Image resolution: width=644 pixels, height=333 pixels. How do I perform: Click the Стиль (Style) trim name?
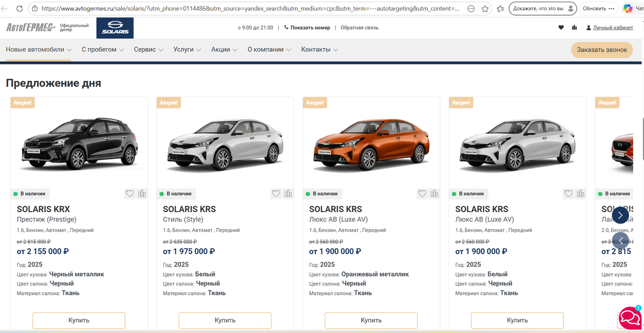click(x=183, y=219)
